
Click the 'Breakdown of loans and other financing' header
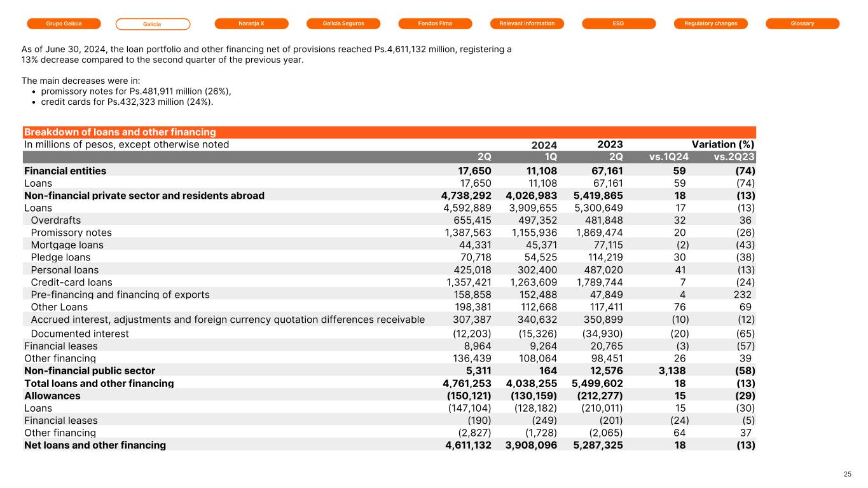pyautogui.click(x=120, y=132)
